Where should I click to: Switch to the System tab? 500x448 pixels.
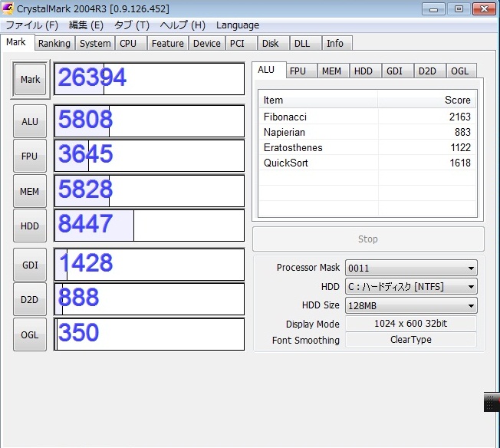pyautogui.click(x=95, y=44)
